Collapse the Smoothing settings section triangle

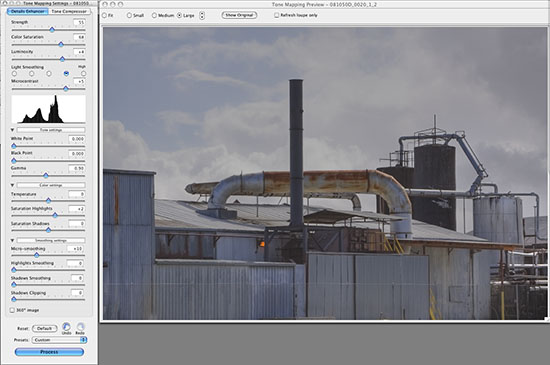pos(13,241)
